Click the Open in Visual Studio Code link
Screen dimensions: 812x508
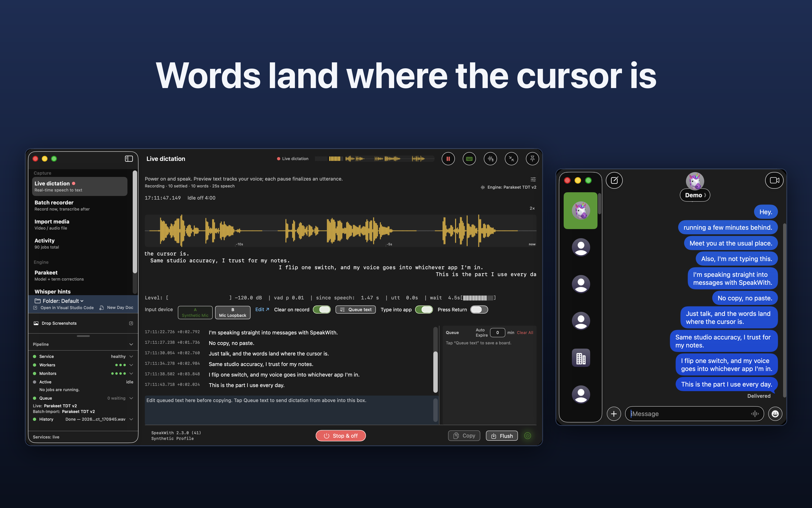(x=67, y=307)
